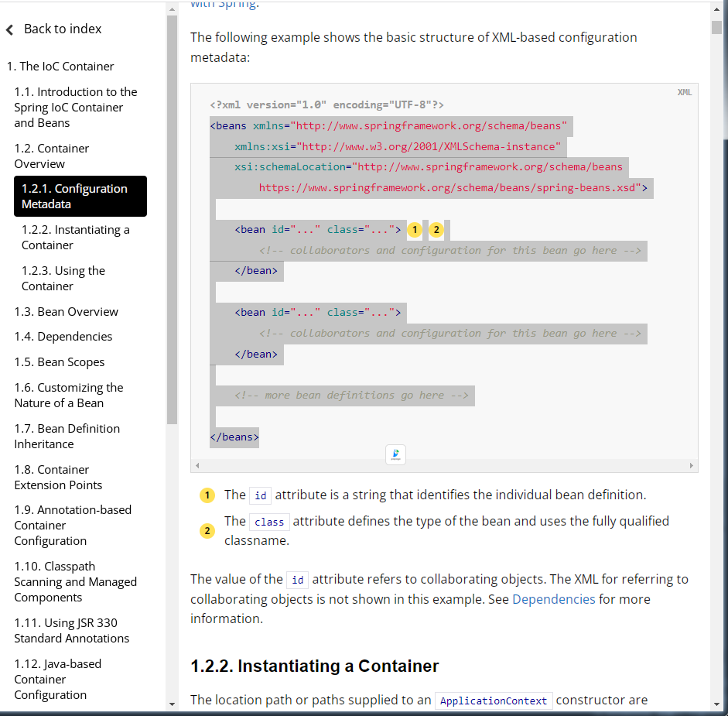
Task: Click the code block horizontal scrollbar track
Action: 444,465
